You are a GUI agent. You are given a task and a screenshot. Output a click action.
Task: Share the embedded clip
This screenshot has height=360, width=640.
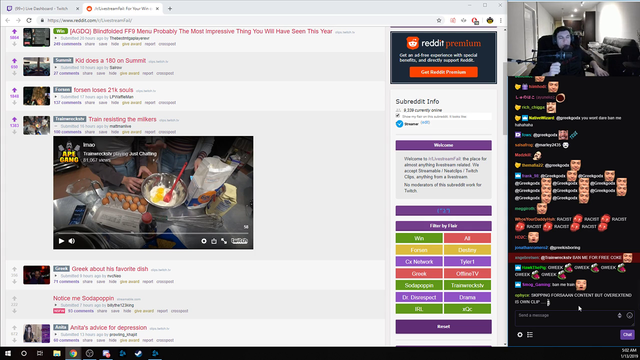[x=214, y=241]
